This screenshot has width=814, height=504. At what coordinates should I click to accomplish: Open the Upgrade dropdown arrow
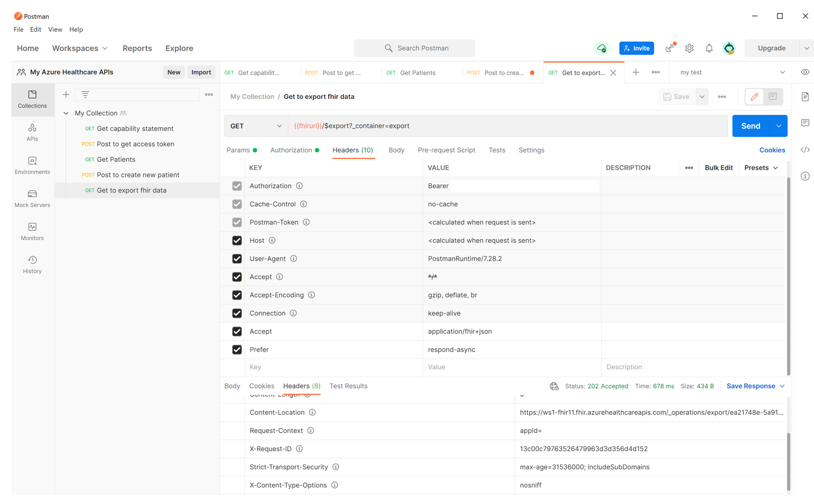click(x=806, y=48)
